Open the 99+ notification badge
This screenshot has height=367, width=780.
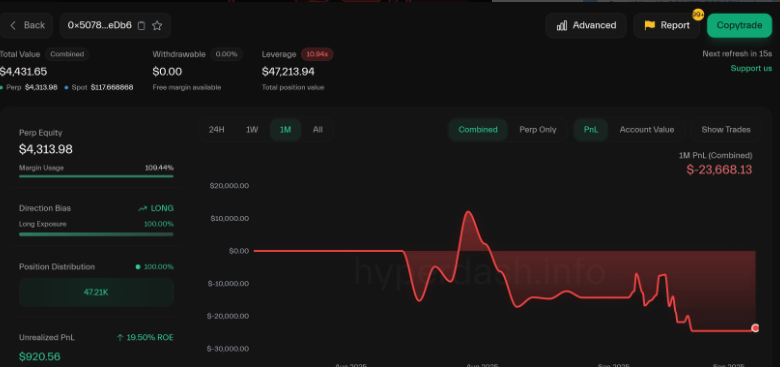[698, 14]
